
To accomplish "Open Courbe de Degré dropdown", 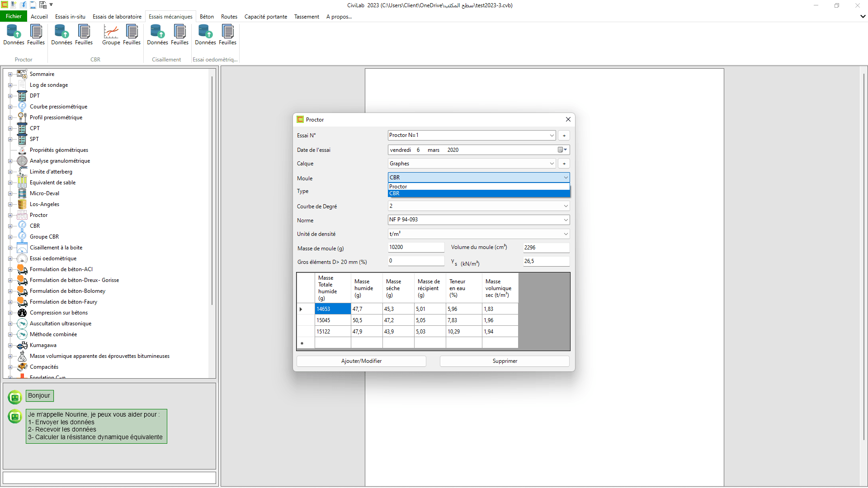I will click(x=566, y=206).
